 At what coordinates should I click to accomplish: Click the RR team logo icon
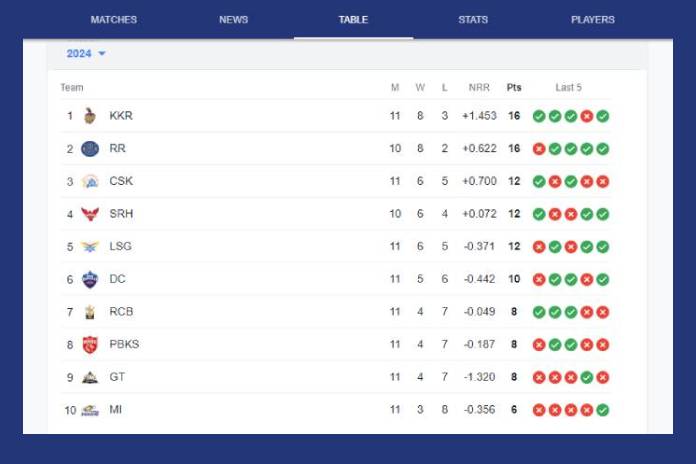pos(90,149)
